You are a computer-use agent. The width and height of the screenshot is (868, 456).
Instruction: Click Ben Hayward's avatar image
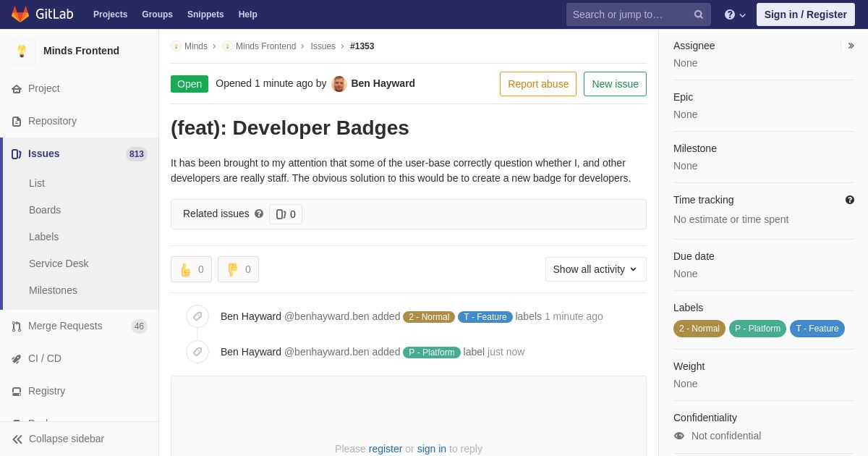click(x=339, y=84)
